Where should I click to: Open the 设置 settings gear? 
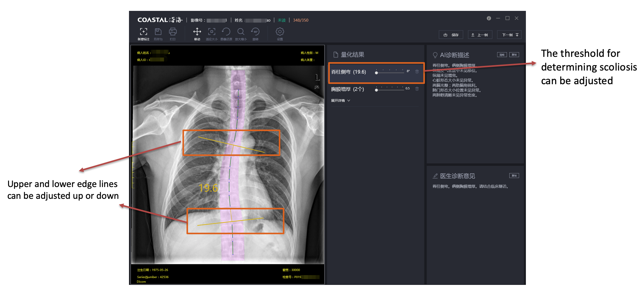point(280,32)
